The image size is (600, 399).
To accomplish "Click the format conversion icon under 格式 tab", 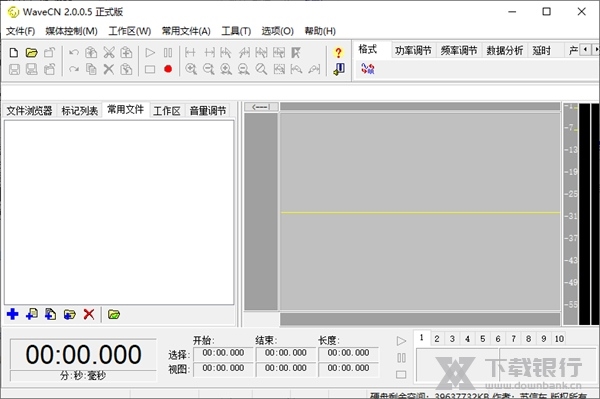I will [368, 68].
